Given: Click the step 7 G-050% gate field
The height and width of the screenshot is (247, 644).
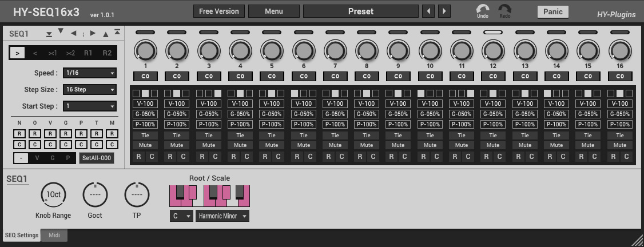Looking at the screenshot, I should pyautogui.click(x=335, y=114).
